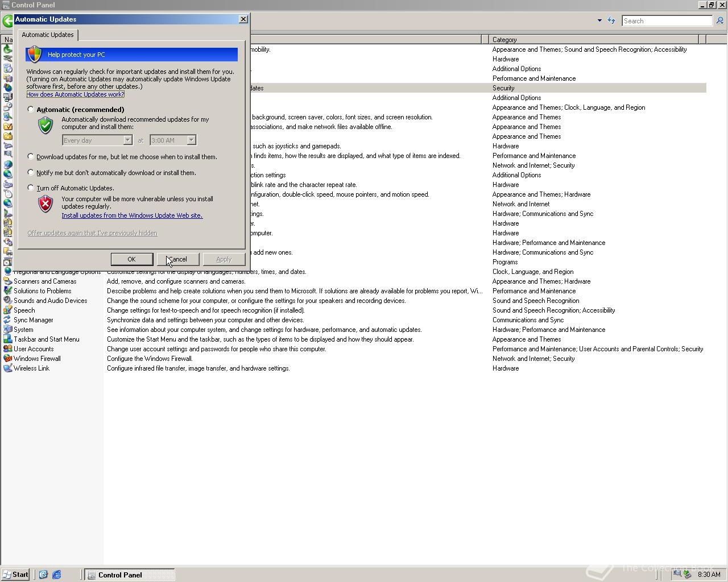This screenshot has height=582, width=728.
Task: Click Control Panel taskbar button
Action: (x=130, y=575)
